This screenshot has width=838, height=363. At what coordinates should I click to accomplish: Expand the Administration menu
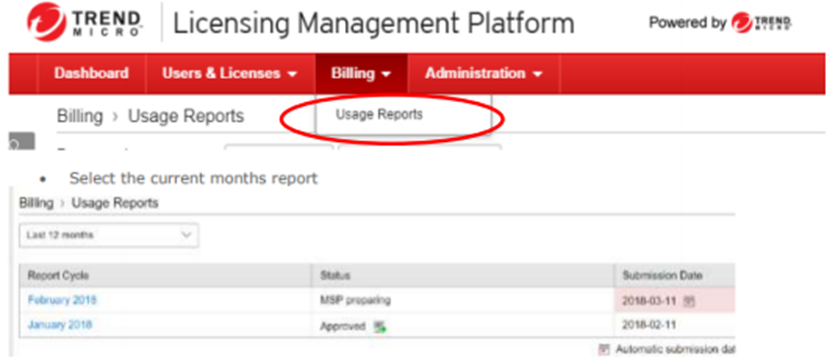[x=484, y=73]
